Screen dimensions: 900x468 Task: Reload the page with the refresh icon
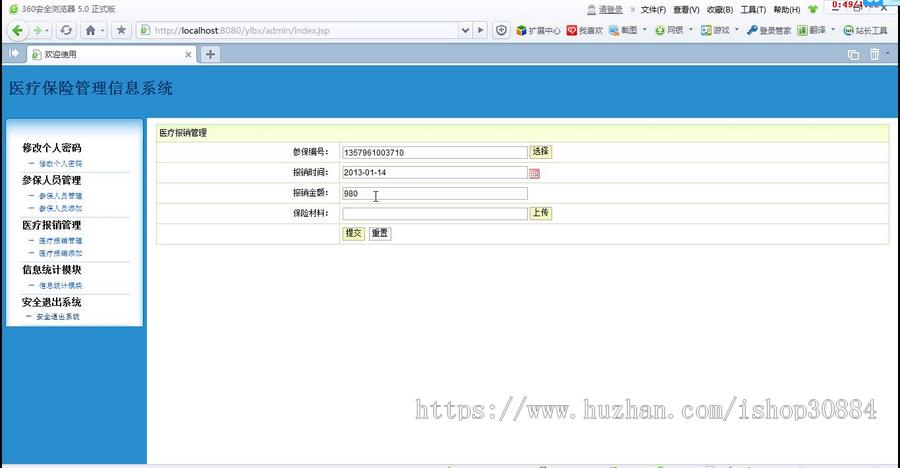coord(66,30)
